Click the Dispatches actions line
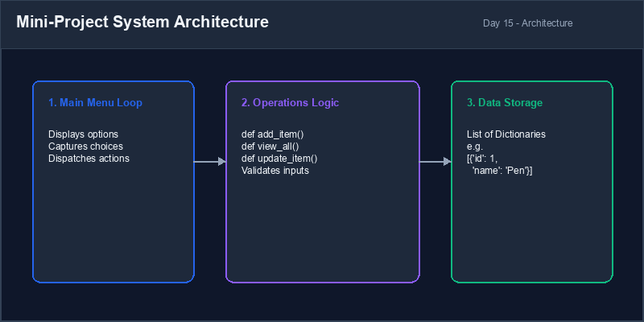Image resolution: width=644 pixels, height=322 pixels. point(89,158)
